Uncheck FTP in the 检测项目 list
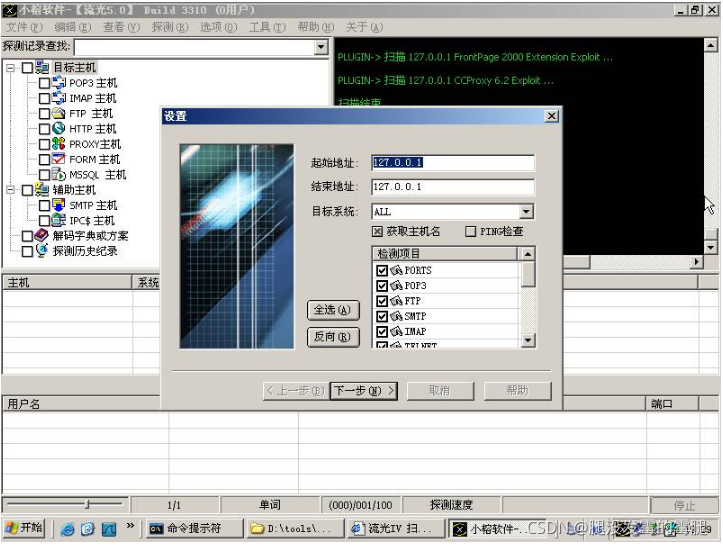The width and height of the screenshot is (723, 545). (x=382, y=301)
